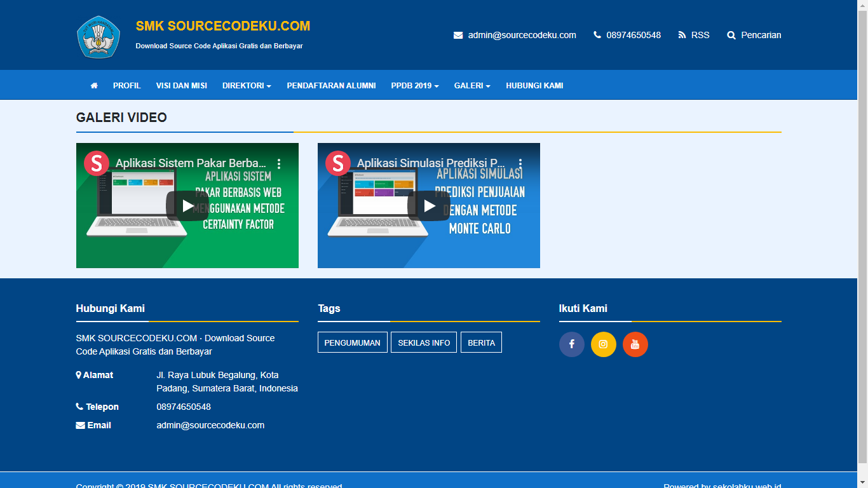Expand the DIREKTORI dropdown menu

click(x=247, y=85)
